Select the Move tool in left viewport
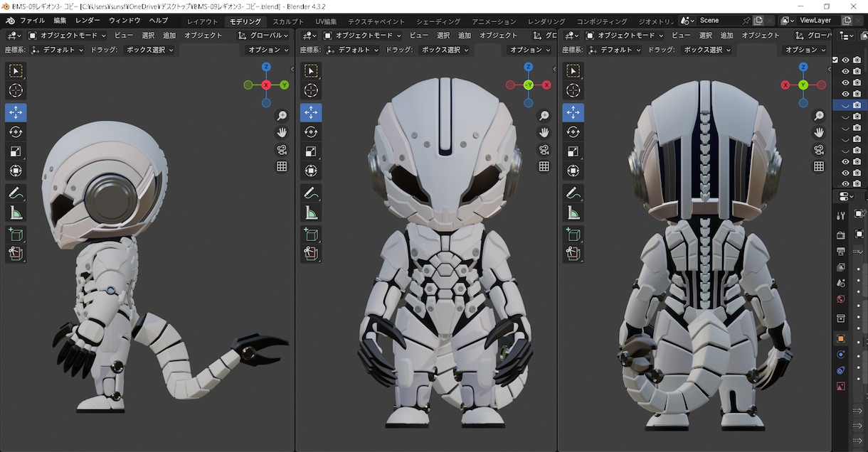Viewport: 868px width, 452px height. tap(16, 112)
